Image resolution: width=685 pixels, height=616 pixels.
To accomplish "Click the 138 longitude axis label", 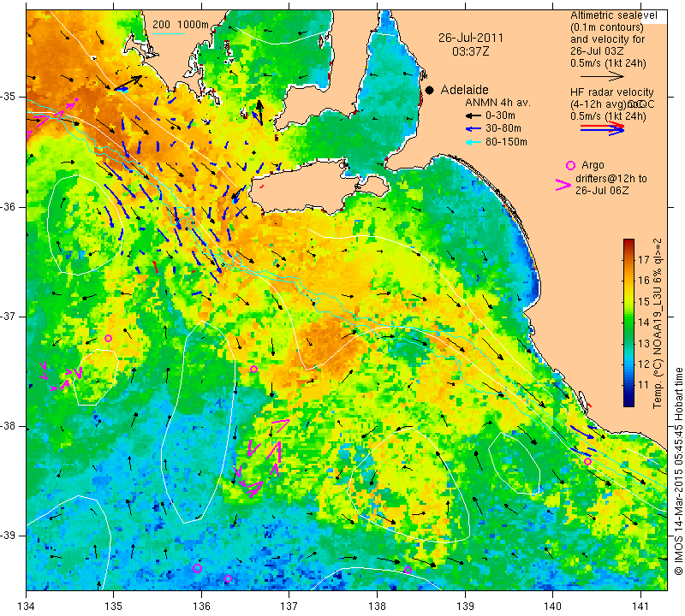I will tap(377, 607).
